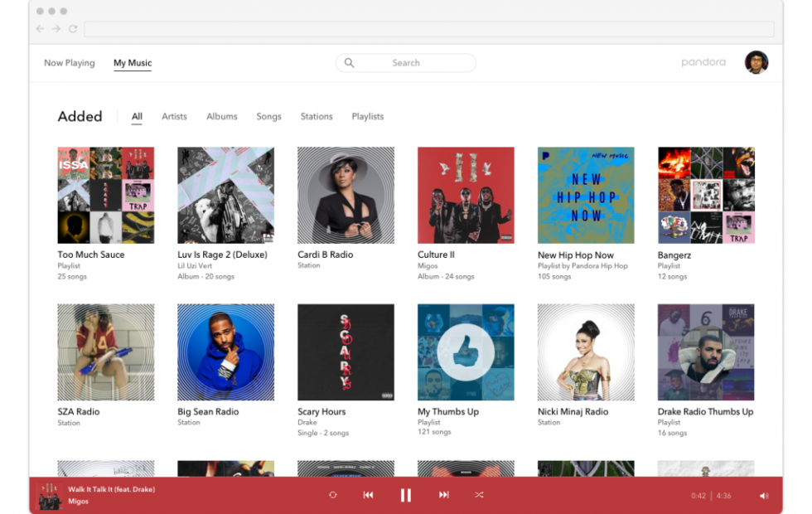Viewport: 812px width, 514px height.
Task: Open the user profile avatar
Action: point(756,62)
